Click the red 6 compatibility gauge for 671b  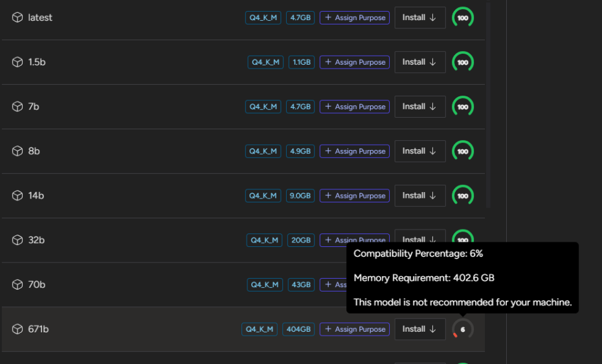(463, 329)
